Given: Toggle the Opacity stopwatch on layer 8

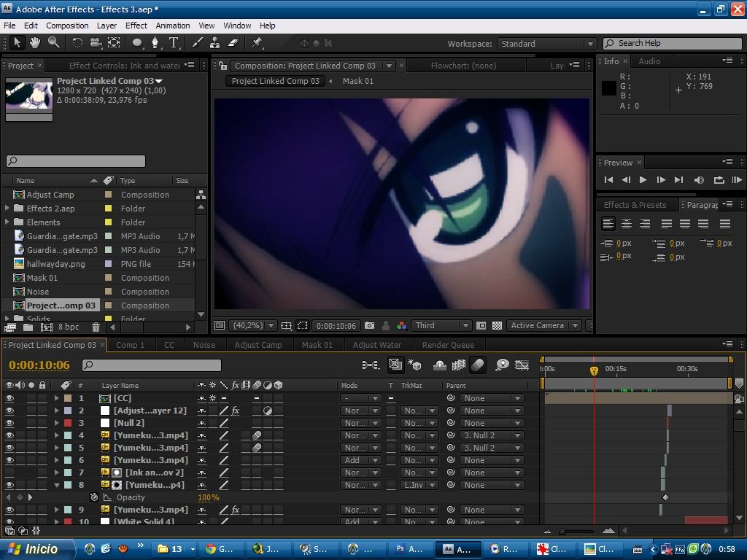Looking at the screenshot, I should (x=94, y=497).
